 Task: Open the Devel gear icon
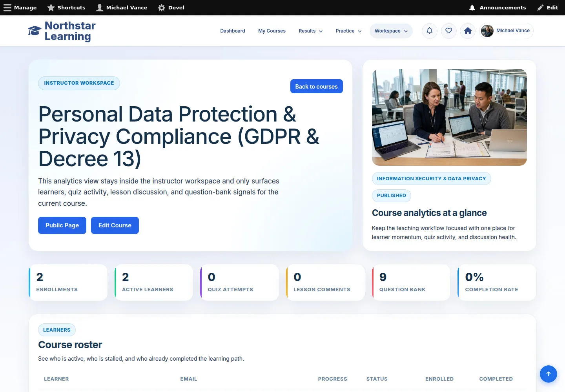pyautogui.click(x=162, y=7)
